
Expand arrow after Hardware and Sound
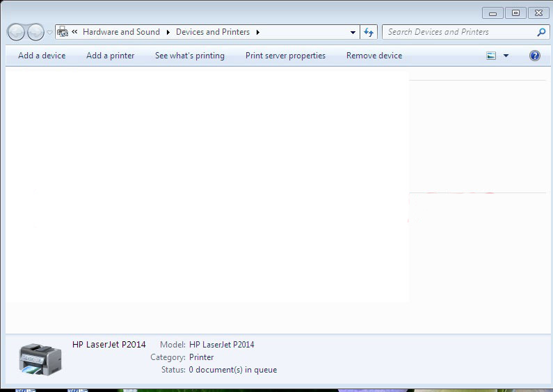pos(168,32)
